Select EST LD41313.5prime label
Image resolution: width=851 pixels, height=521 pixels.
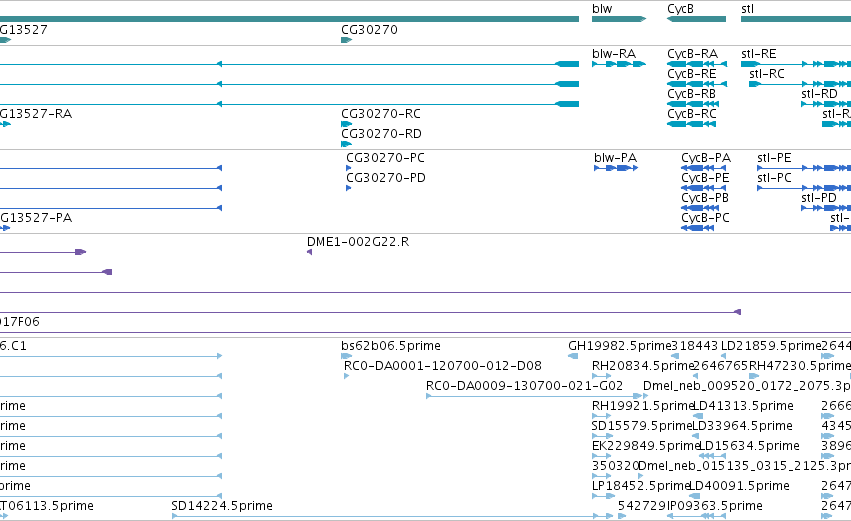click(x=744, y=406)
